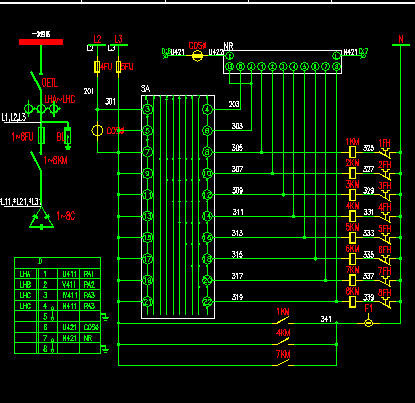Select the 6KM coil rectangle
415x403 pixels.
coord(352,259)
